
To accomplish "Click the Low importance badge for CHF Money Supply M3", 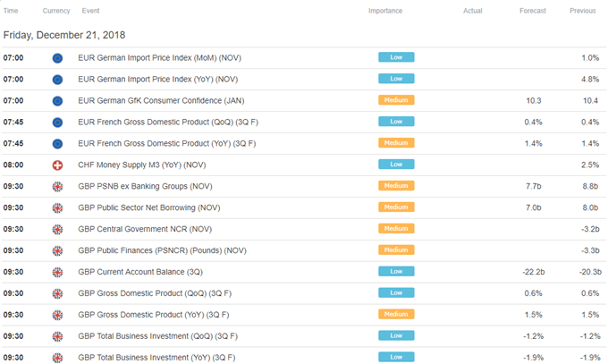I will 396,165.
